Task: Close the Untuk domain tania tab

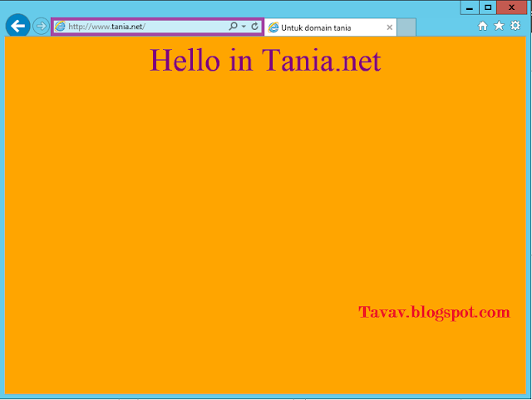Action: coord(390,27)
